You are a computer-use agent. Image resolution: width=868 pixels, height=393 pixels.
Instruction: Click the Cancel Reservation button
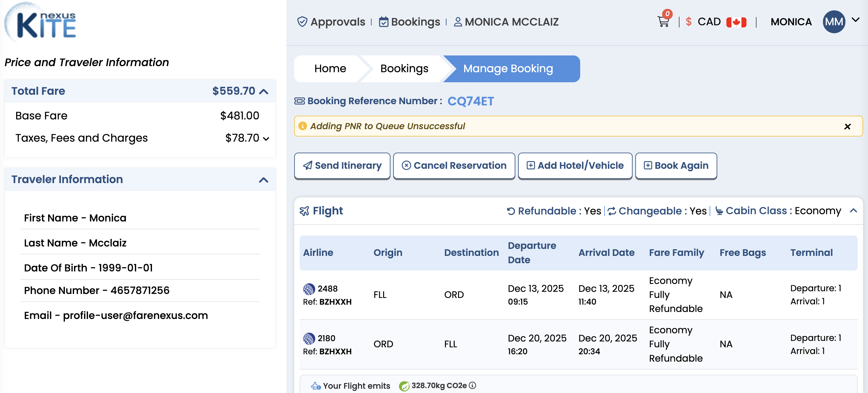click(454, 165)
